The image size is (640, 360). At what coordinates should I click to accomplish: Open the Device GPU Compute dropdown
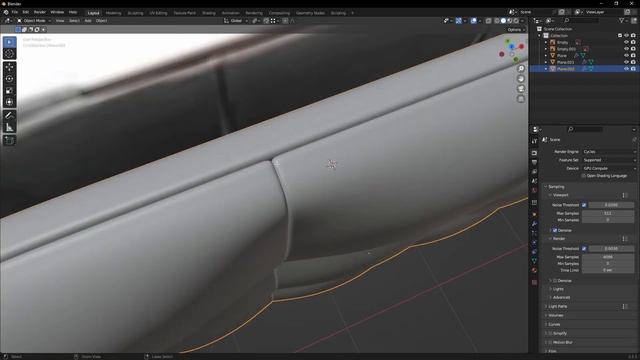coord(609,168)
